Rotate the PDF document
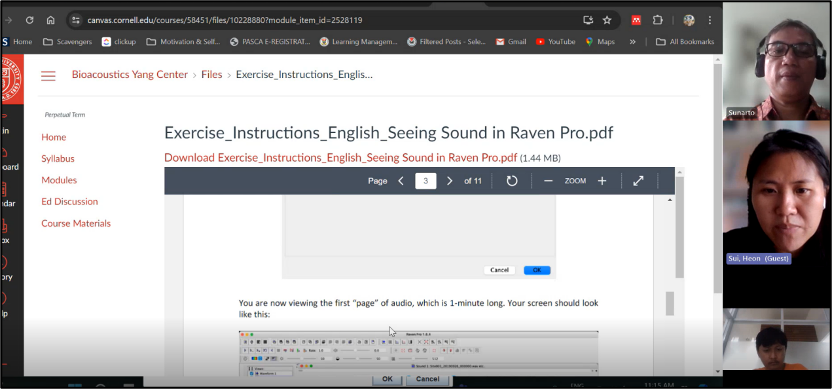 pos(512,181)
